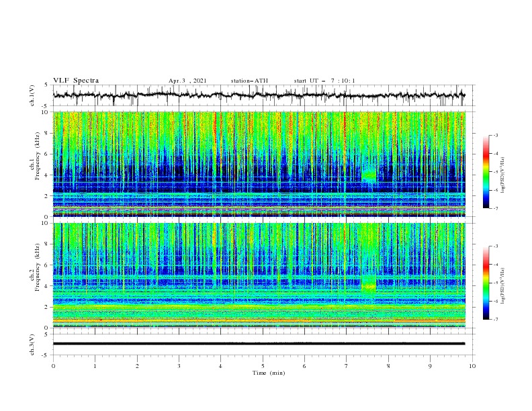This screenshot has height=411, width=532.
Task: Select the ch.1 voltage waveform trace
Action: pyautogui.click(x=259, y=95)
